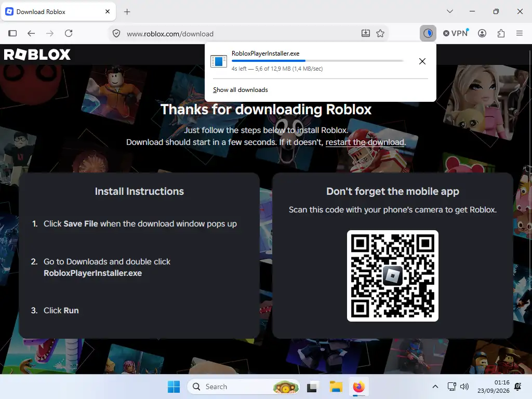Image resolution: width=532 pixels, height=399 pixels.
Task: Cancel the RobloxPlayerInstaller.exe download
Action: 422,61
